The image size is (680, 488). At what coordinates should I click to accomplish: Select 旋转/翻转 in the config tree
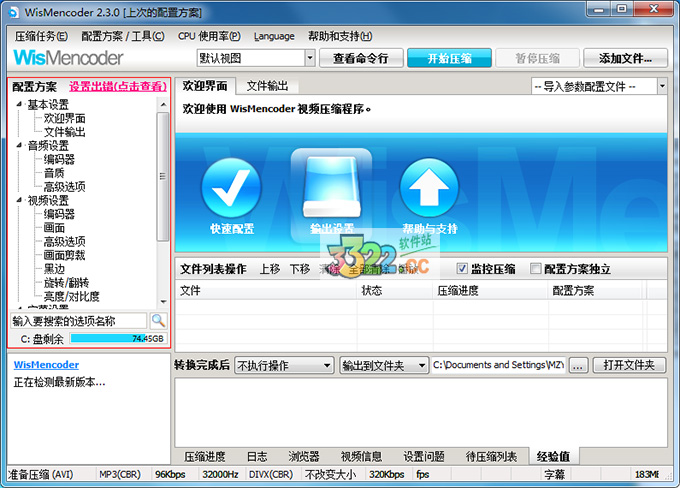66,283
